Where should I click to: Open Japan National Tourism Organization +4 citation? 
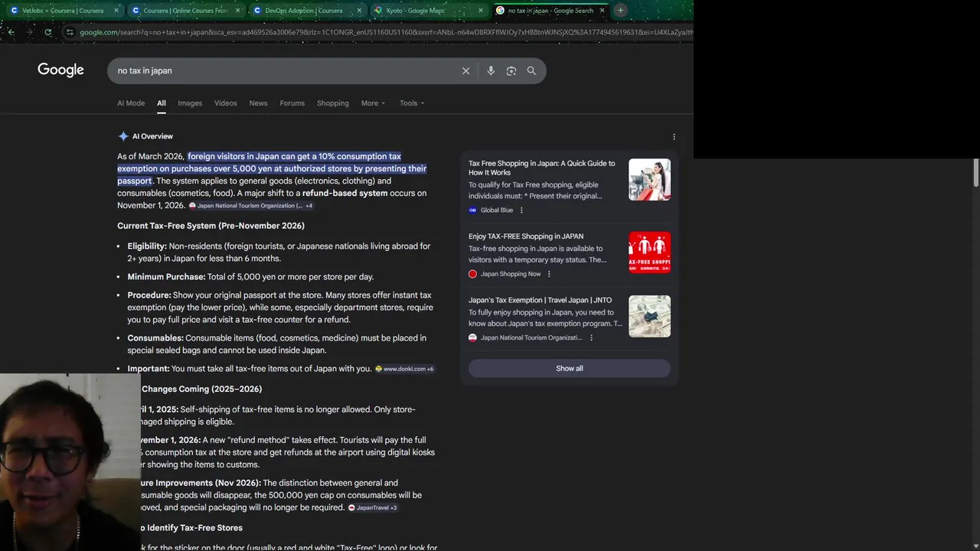(x=251, y=206)
